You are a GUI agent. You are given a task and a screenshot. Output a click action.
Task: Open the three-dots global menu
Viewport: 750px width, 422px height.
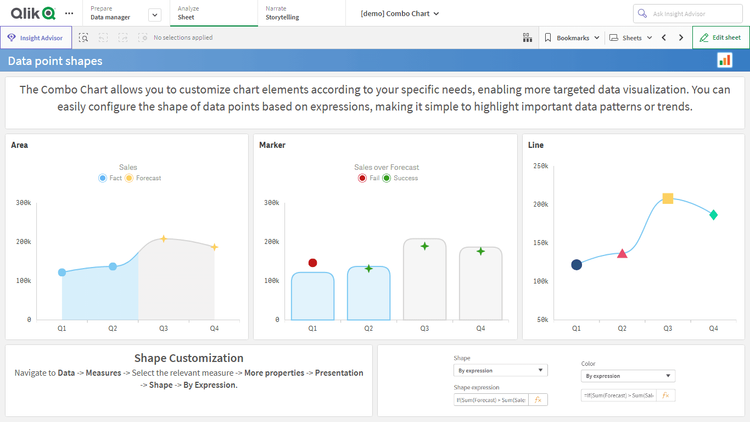click(x=68, y=14)
